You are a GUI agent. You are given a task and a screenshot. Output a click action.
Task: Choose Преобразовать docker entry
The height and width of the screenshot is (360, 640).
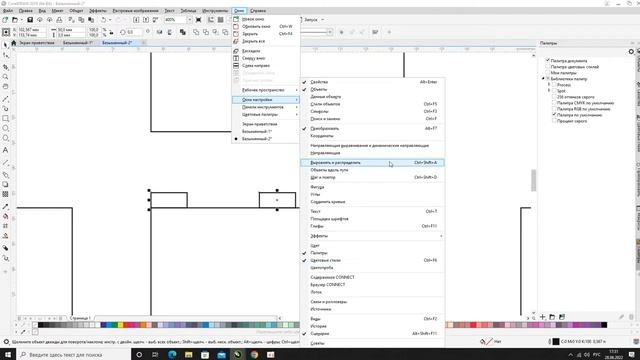(372, 128)
